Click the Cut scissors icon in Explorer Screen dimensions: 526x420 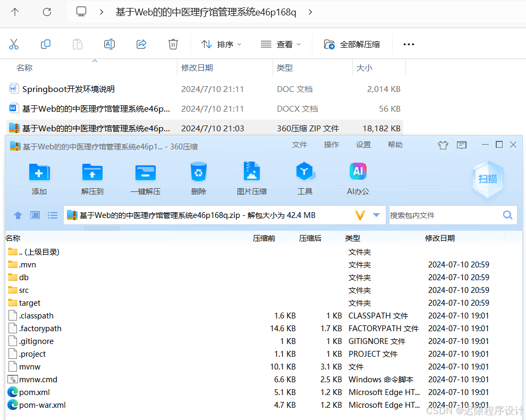tap(14, 44)
